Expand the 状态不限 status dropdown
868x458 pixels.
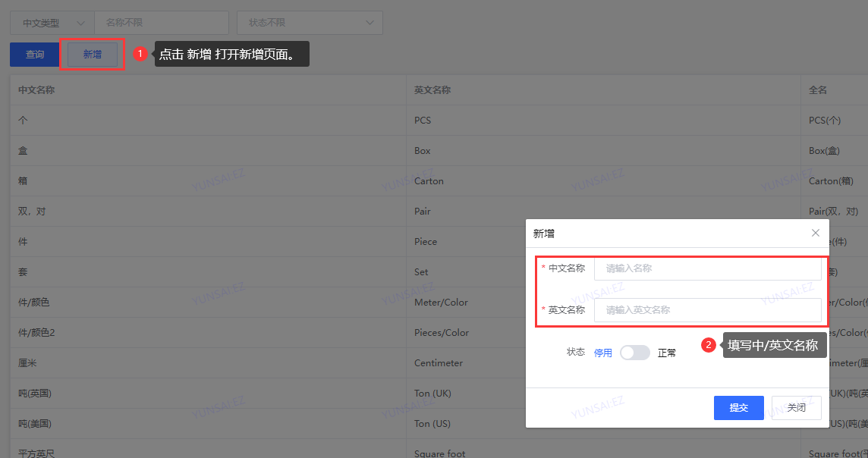point(310,23)
